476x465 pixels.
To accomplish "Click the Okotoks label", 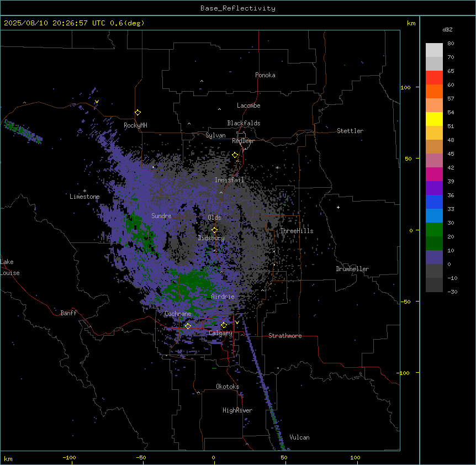I will point(228,387).
